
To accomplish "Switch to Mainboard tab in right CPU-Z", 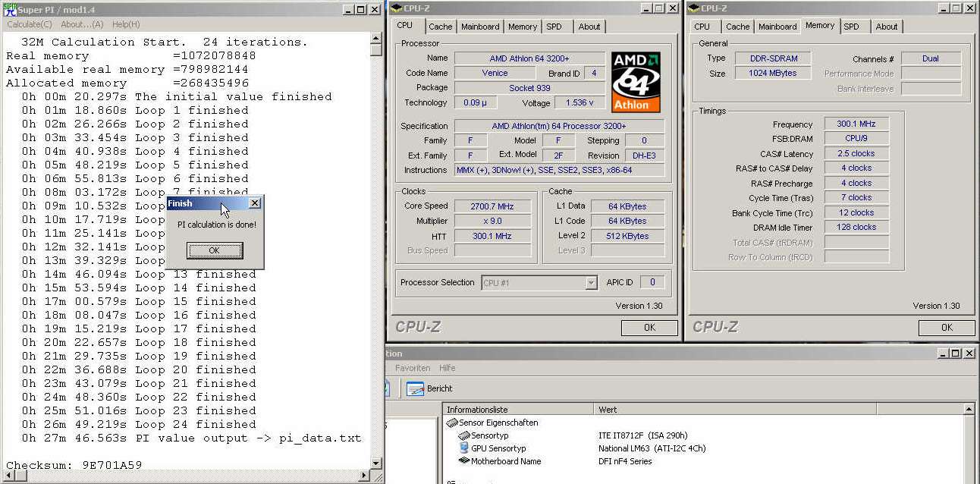I will pyautogui.click(x=777, y=27).
